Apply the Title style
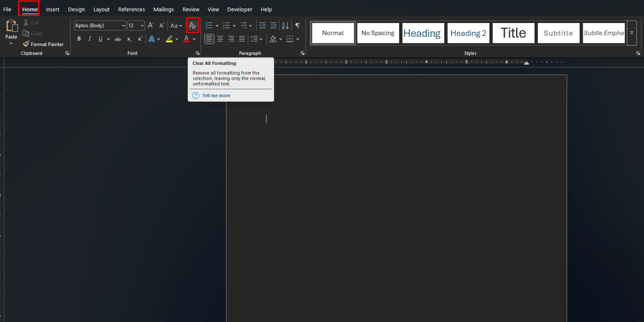Screen dimensions: 644x322 pyautogui.click(x=513, y=33)
